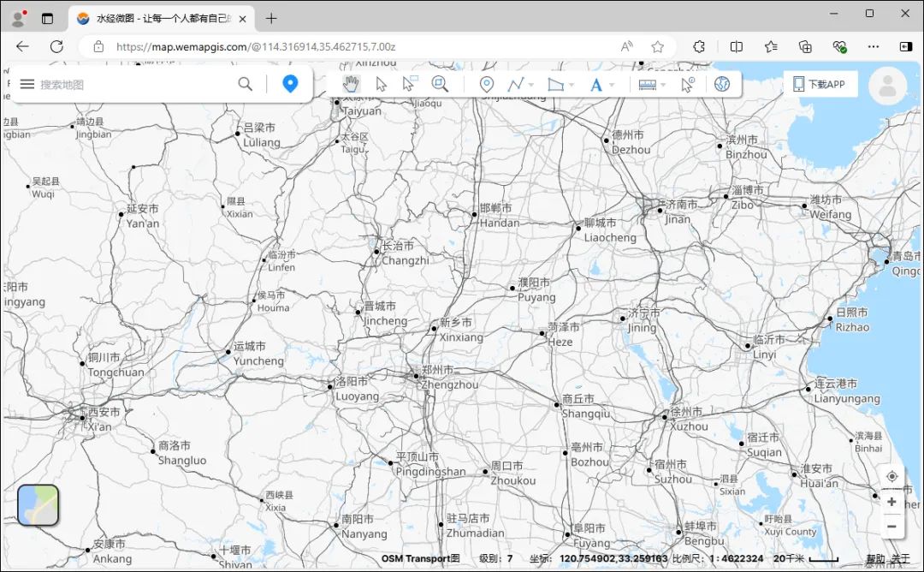Click the search magnifier icon
The width and height of the screenshot is (924, 572).
coord(246,84)
